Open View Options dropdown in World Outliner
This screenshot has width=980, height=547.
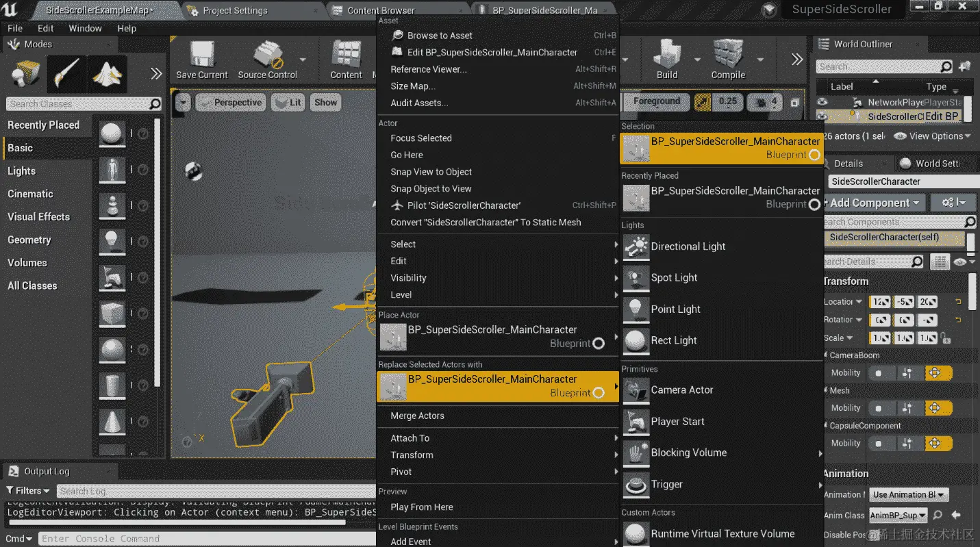pos(933,136)
